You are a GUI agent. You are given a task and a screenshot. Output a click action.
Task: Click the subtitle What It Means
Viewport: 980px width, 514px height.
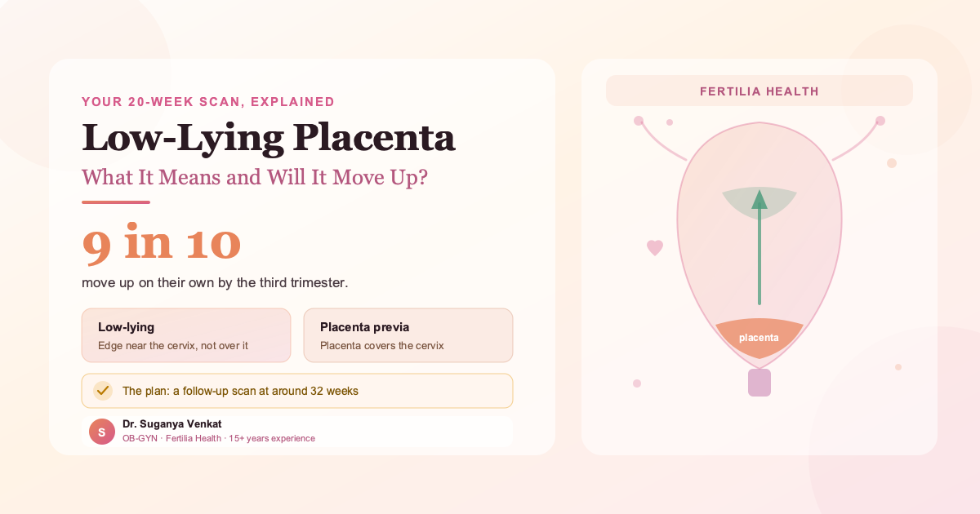255,177
